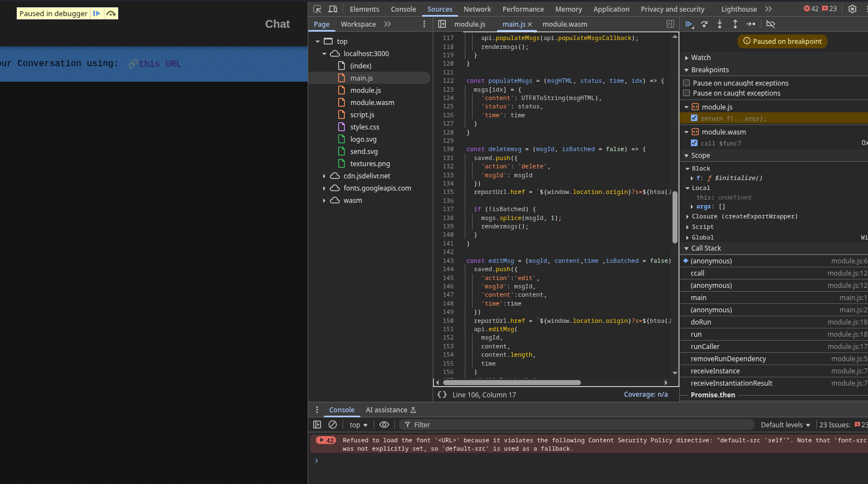Screen dimensions: 868x484
Task: Open styles.css file in navigator
Action: [365, 127]
